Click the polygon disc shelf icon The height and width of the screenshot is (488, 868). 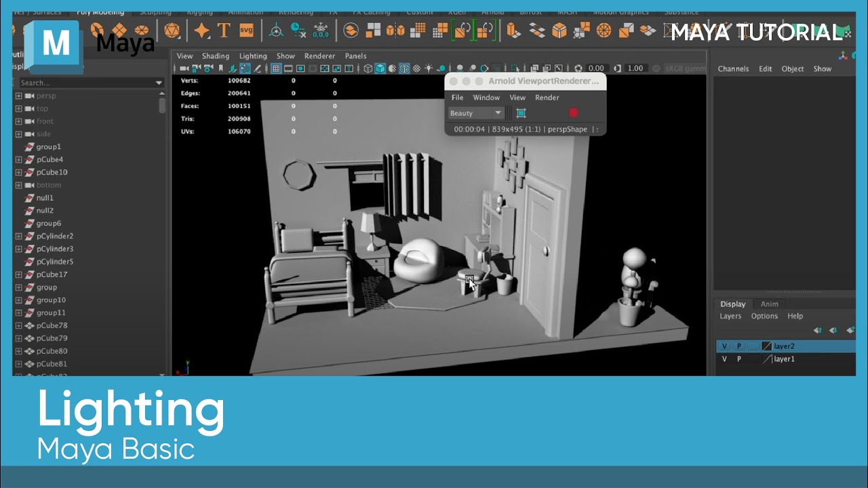coord(141,30)
